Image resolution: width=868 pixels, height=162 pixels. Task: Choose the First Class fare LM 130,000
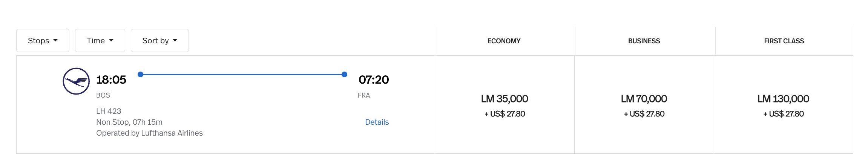coord(783,99)
